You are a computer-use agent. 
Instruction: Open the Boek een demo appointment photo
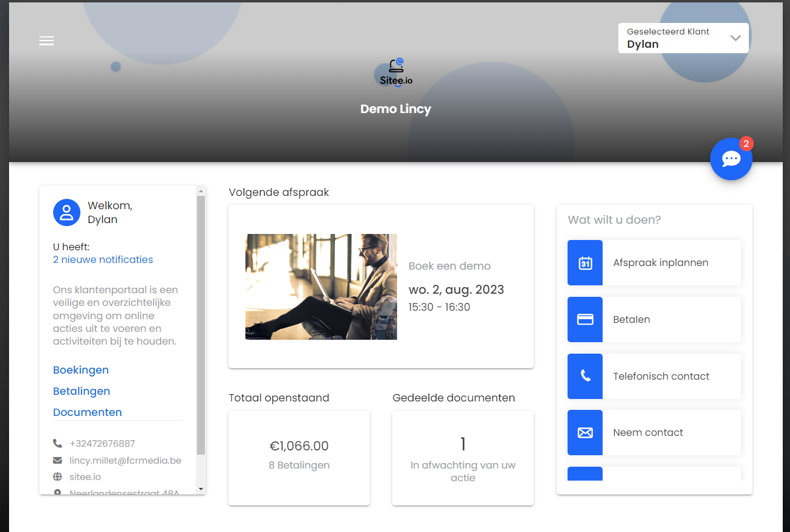point(321,287)
